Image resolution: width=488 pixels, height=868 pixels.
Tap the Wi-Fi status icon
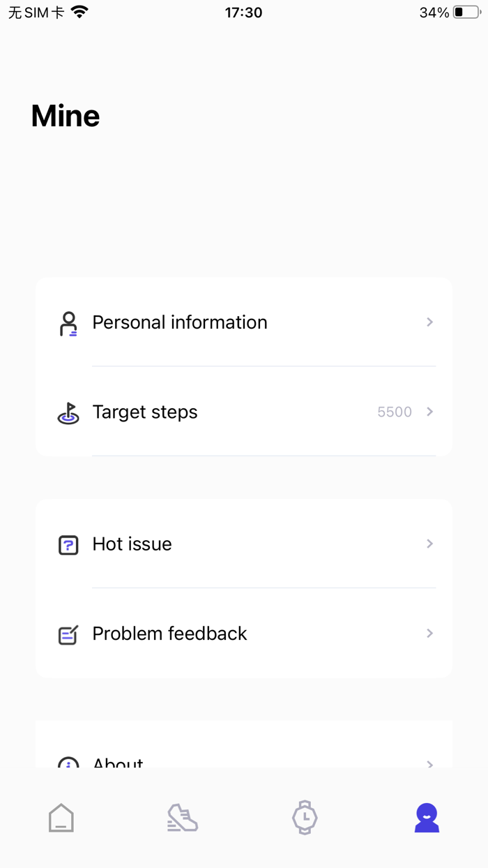tap(80, 13)
